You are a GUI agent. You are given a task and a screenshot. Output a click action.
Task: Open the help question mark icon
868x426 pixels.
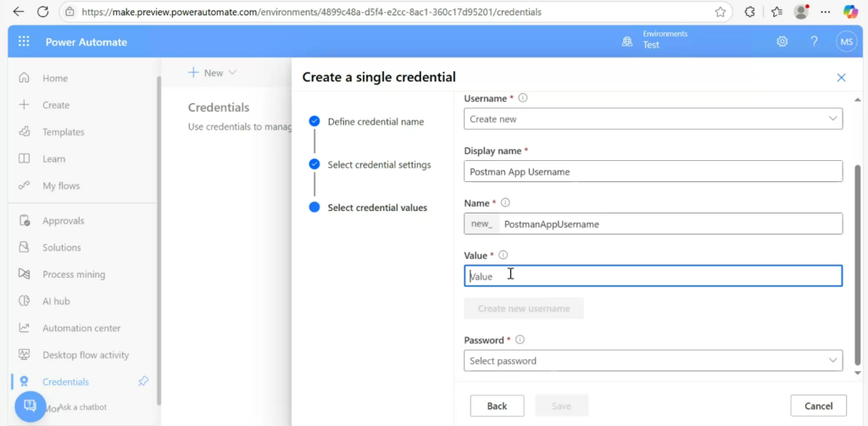coord(814,41)
